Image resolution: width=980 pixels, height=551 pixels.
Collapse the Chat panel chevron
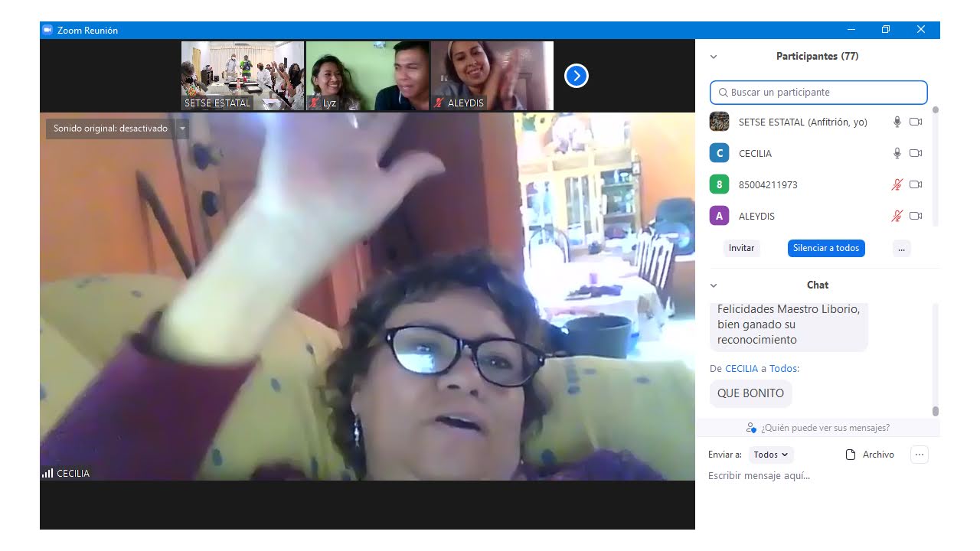pos(714,285)
